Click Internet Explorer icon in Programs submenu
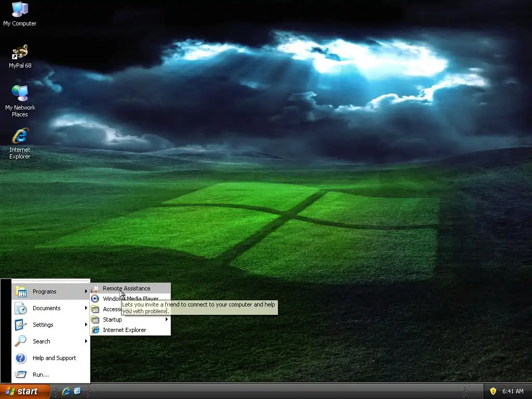 [x=96, y=330]
